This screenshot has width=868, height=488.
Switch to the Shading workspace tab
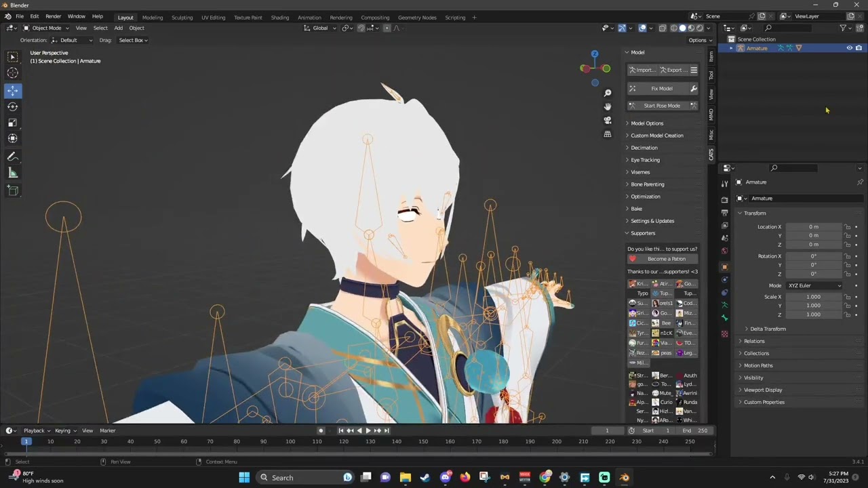[x=279, y=17]
